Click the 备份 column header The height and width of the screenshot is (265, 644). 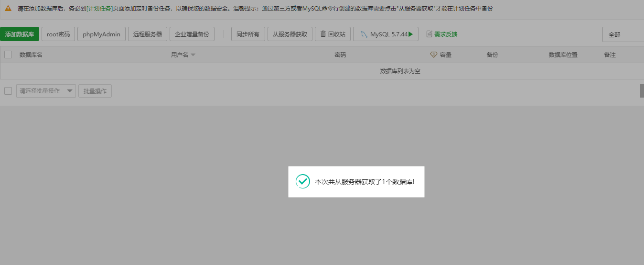(493, 55)
